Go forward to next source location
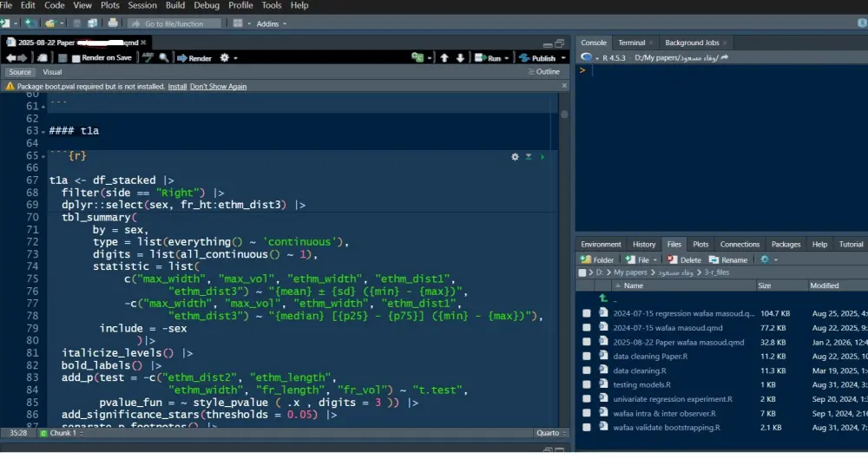Viewport: 868px width, 459px height. [23, 57]
